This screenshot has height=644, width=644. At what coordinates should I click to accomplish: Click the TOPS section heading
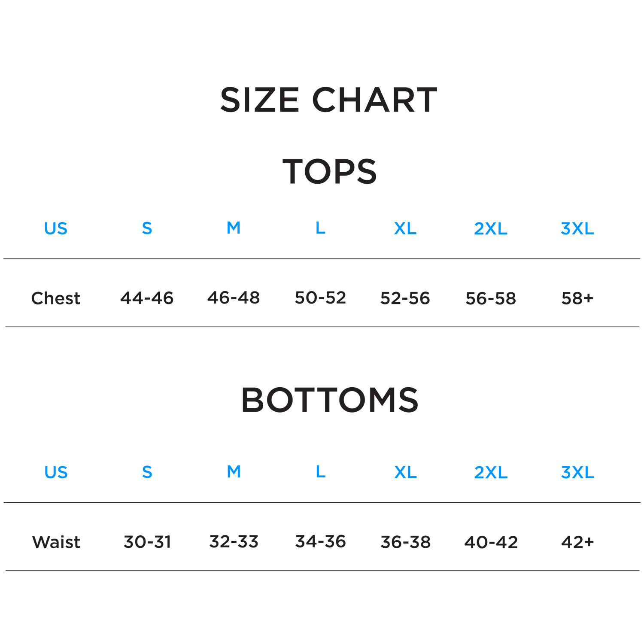pos(329,172)
